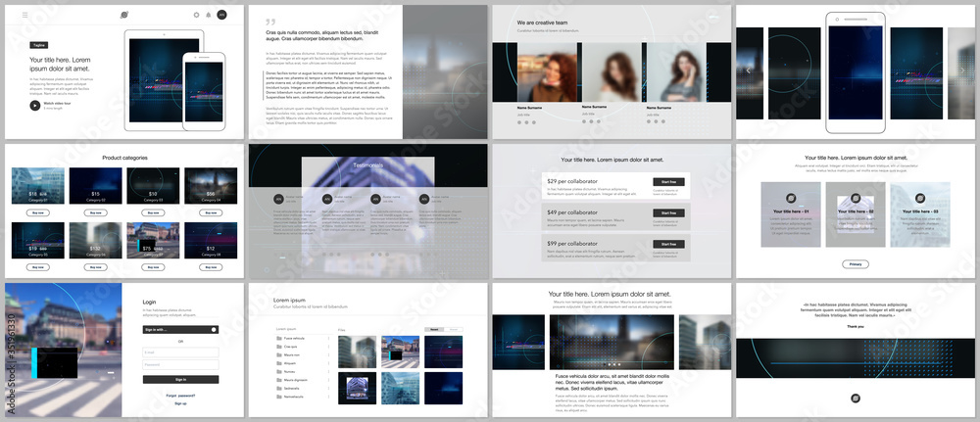Open the $56 Category 04 product thumbnail
Screen dimensions: 980x422
tap(211, 185)
